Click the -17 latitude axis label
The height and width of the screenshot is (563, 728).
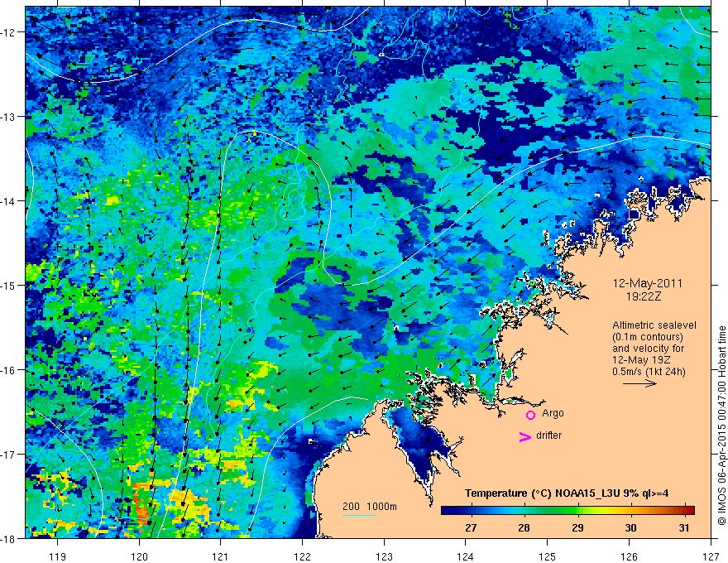click(x=10, y=455)
